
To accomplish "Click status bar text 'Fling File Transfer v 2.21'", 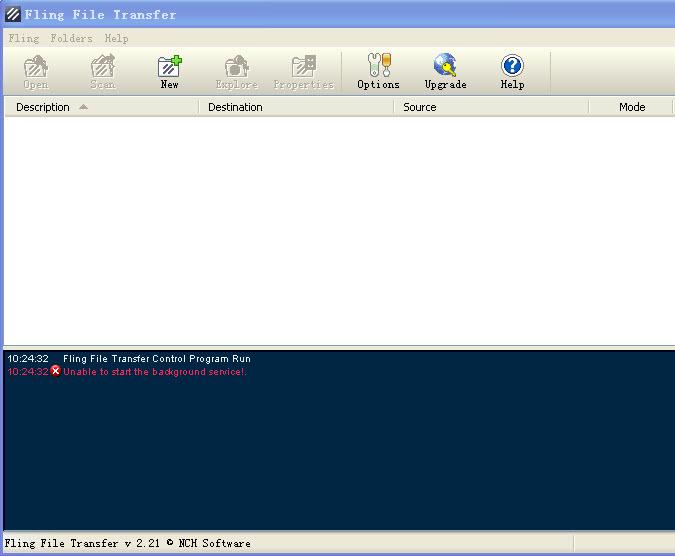I will tap(82, 543).
